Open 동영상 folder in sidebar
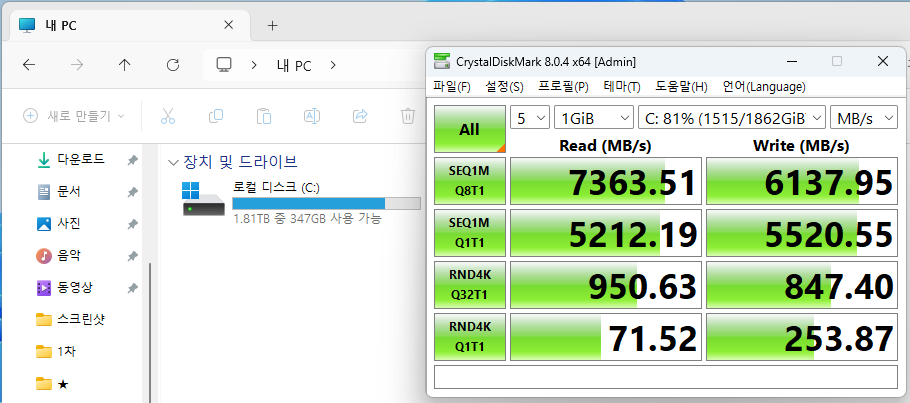 tap(73, 287)
